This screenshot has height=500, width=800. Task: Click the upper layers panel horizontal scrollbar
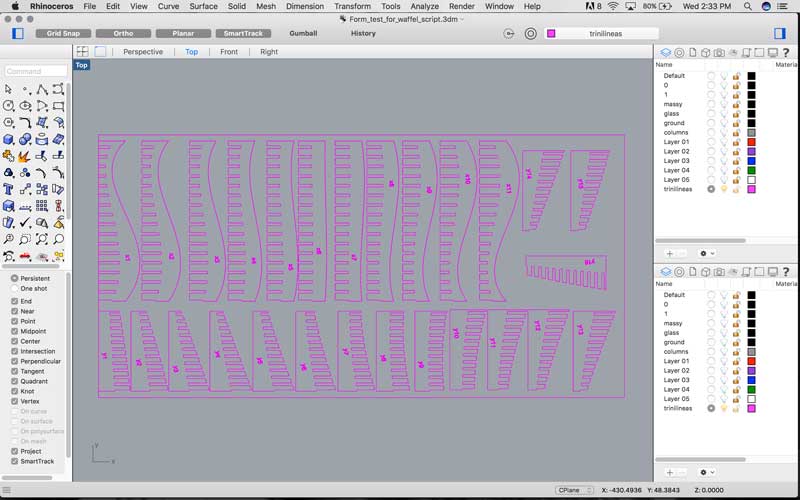(701, 240)
